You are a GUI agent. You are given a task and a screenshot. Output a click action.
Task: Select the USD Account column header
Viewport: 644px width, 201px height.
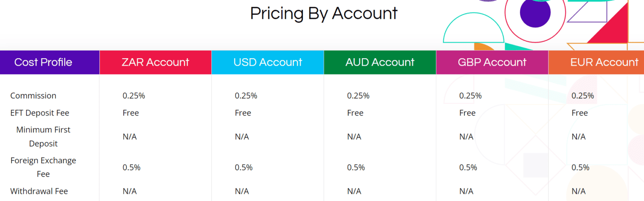click(x=267, y=62)
